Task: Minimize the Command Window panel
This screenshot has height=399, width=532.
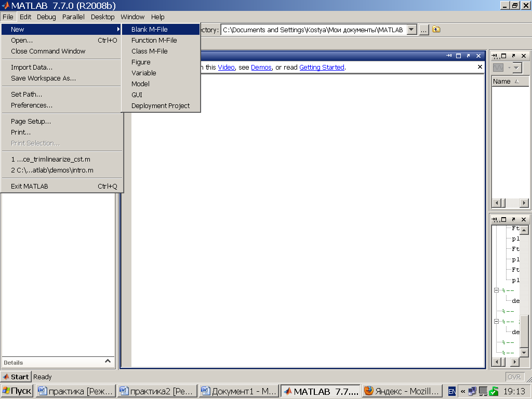Action: [x=449, y=56]
